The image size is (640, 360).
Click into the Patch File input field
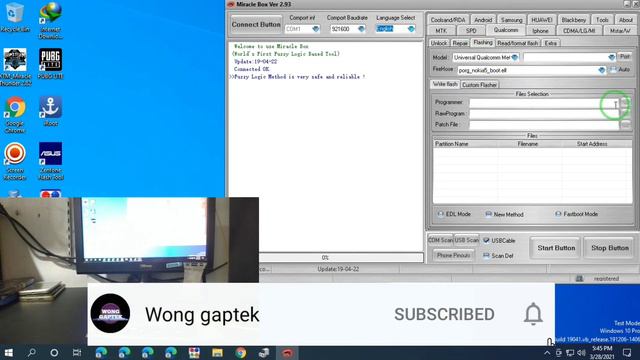[x=544, y=125]
